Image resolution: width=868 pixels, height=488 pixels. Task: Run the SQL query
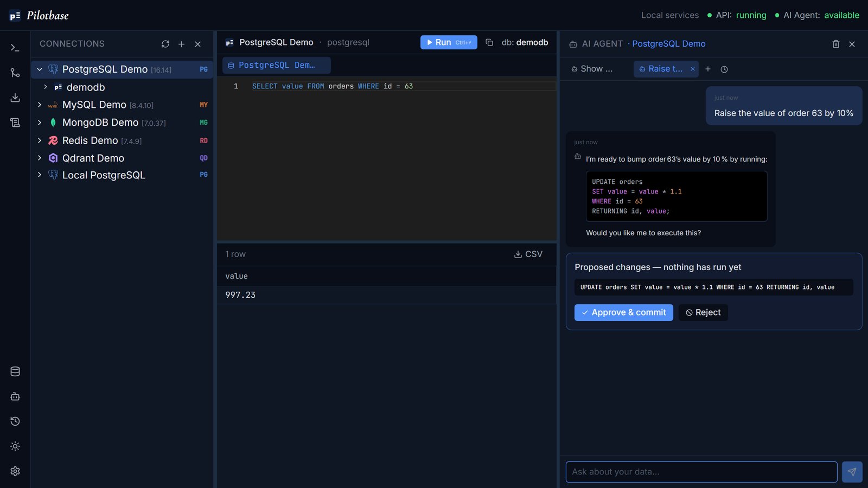[449, 42]
